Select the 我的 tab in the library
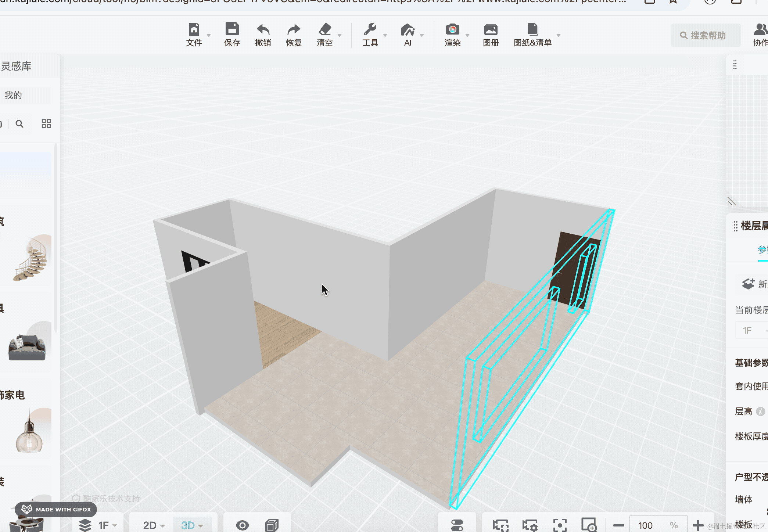The height and width of the screenshot is (532, 768). coord(13,95)
